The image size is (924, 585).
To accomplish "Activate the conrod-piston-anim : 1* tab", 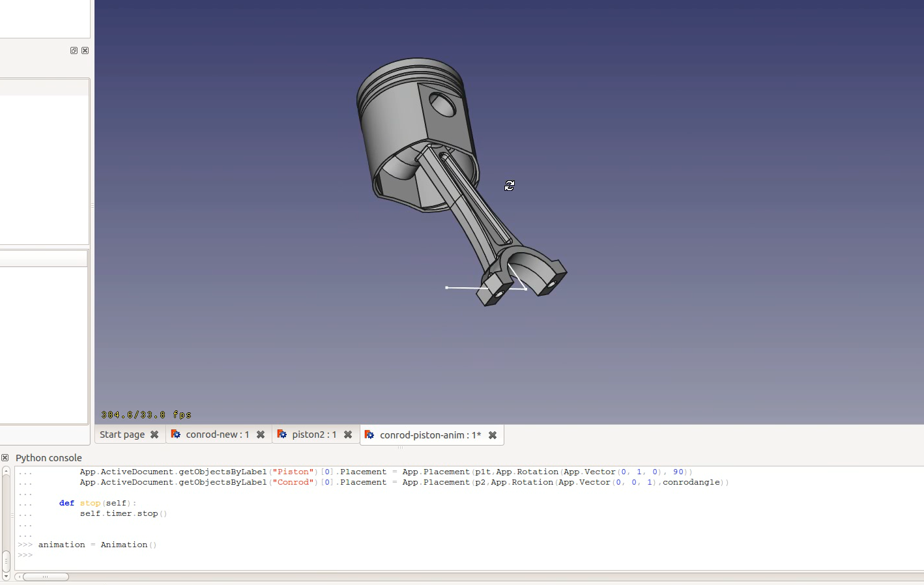I will [x=427, y=435].
